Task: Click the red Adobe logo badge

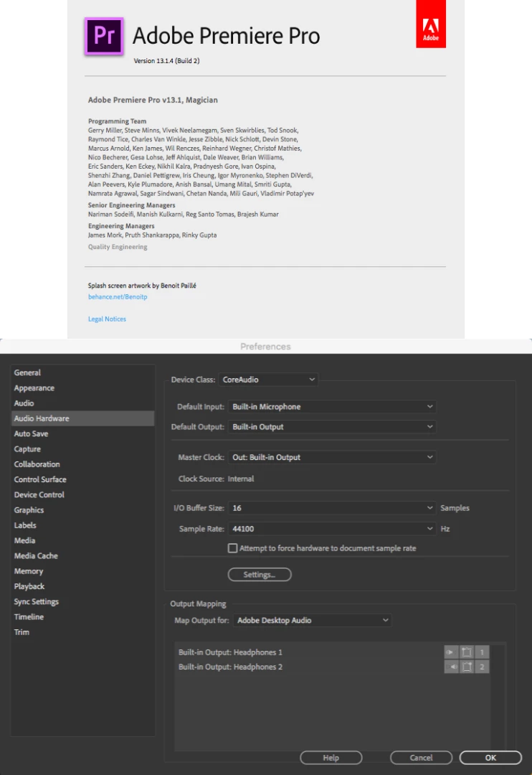Action: coord(431,24)
